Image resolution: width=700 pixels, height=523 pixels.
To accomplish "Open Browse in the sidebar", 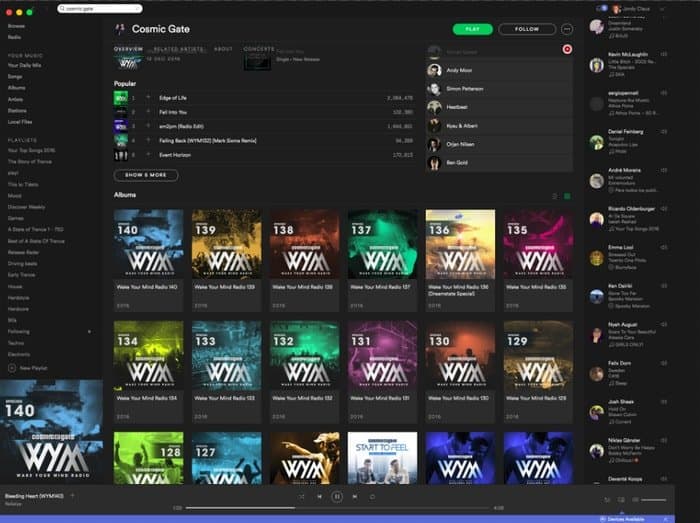I will [17, 26].
